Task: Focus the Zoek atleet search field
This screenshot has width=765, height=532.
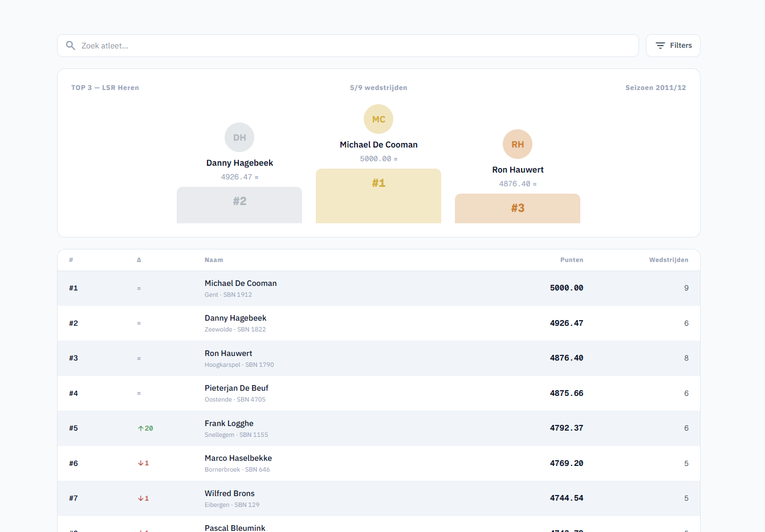Action: (348, 46)
